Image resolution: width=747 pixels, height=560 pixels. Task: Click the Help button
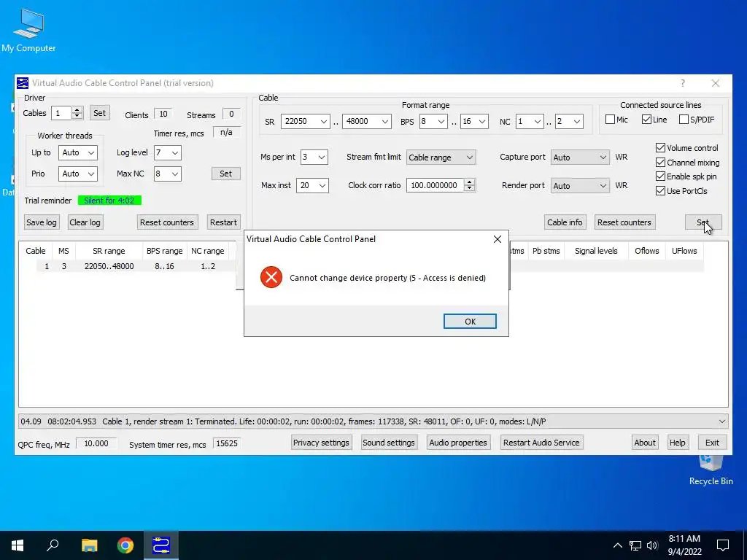677,443
